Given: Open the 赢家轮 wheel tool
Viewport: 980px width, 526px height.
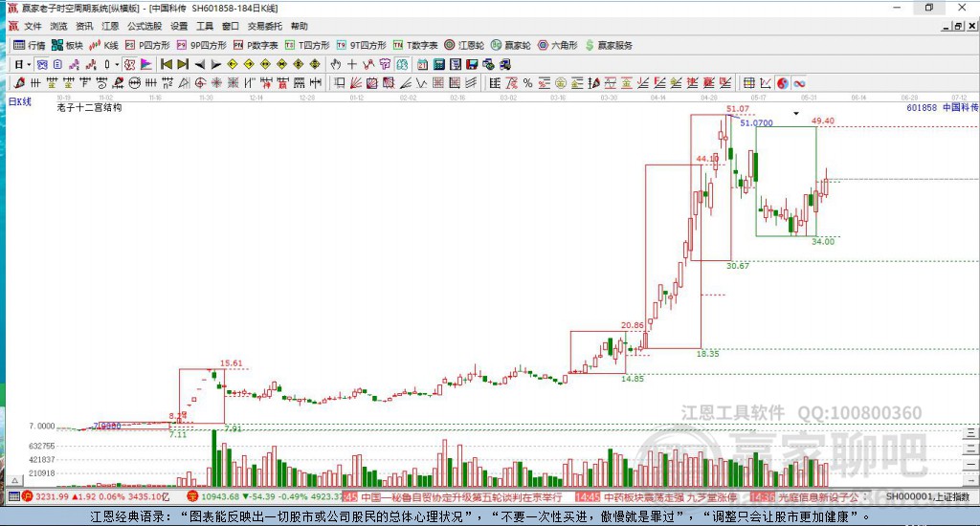Looking at the screenshot, I should click(x=511, y=45).
